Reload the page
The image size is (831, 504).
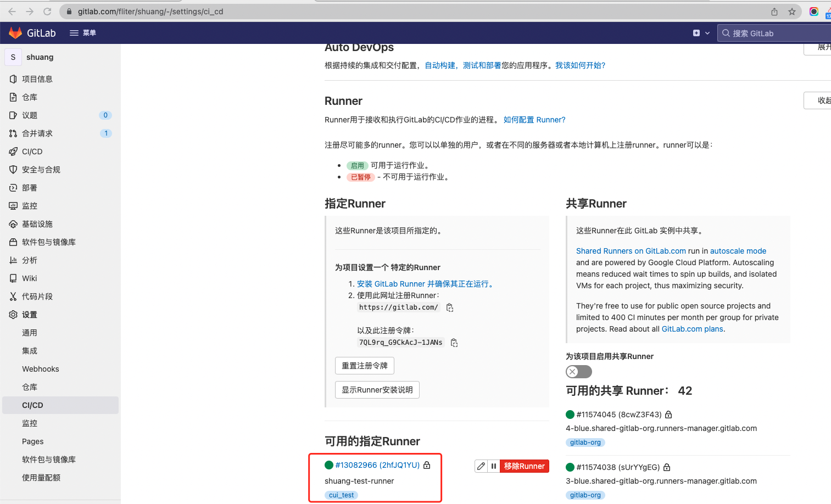[47, 12]
